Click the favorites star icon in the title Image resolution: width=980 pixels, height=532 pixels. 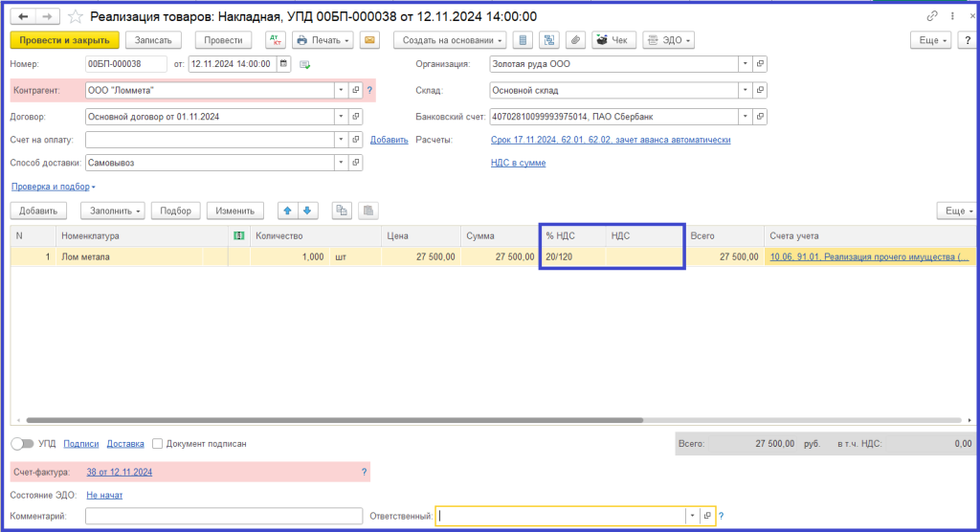[76, 16]
